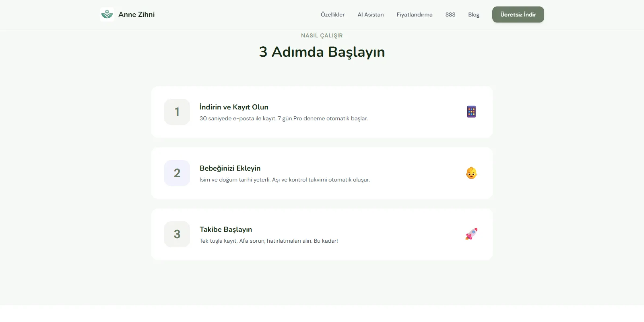This screenshot has width=644, height=322.
Task: Select the step number 3 badge
Action: point(177,234)
